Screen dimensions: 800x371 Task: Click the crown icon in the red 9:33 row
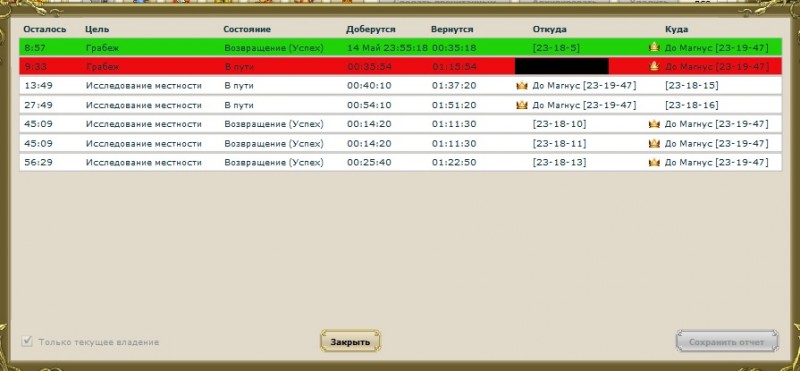pyautogui.click(x=654, y=66)
